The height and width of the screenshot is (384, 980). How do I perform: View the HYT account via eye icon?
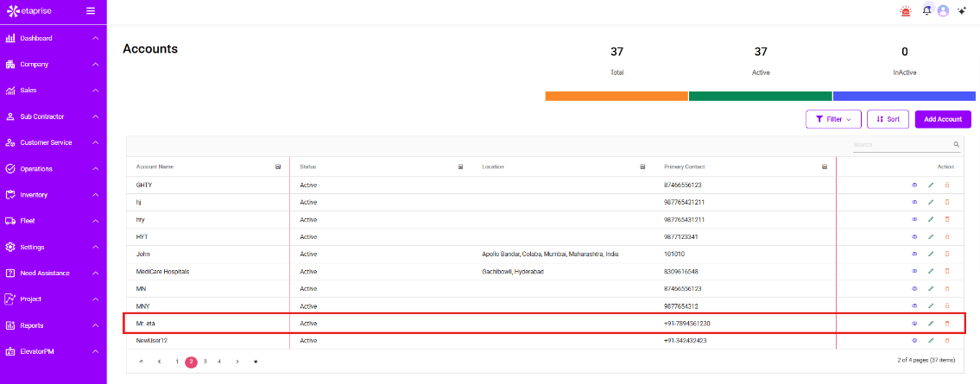coord(914,236)
